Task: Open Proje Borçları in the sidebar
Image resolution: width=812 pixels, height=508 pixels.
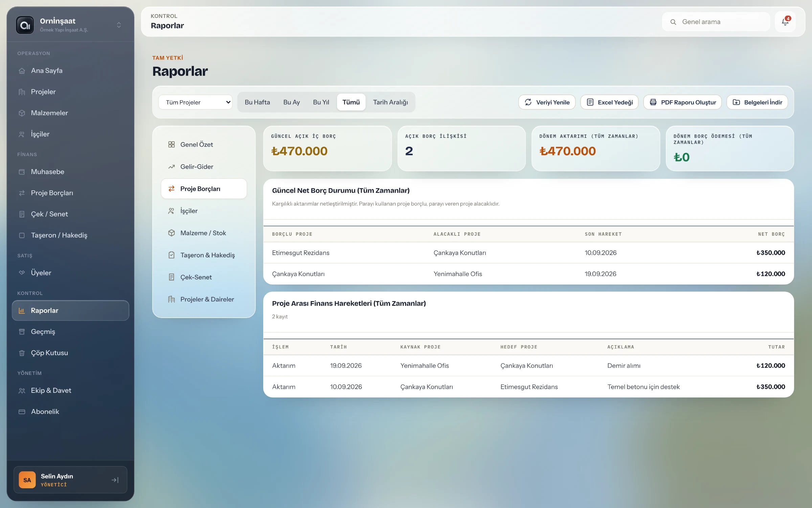Action: pos(70,193)
